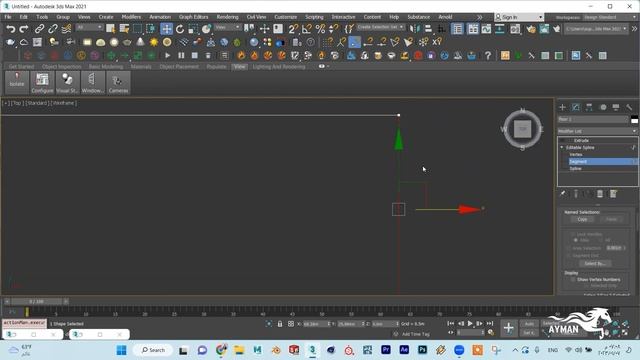Expand the hidden menus chevron
Viewport: 640px width, 360px height.
(480, 17)
